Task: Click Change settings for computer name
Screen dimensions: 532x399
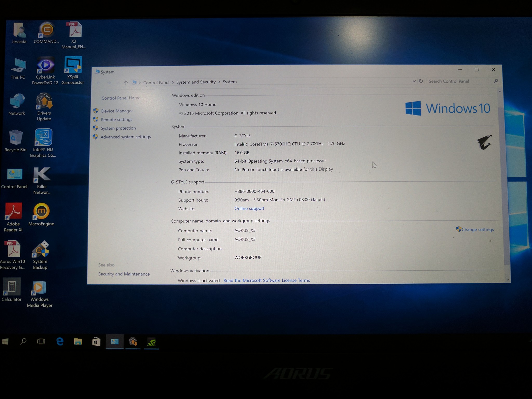Action: tap(477, 230)
